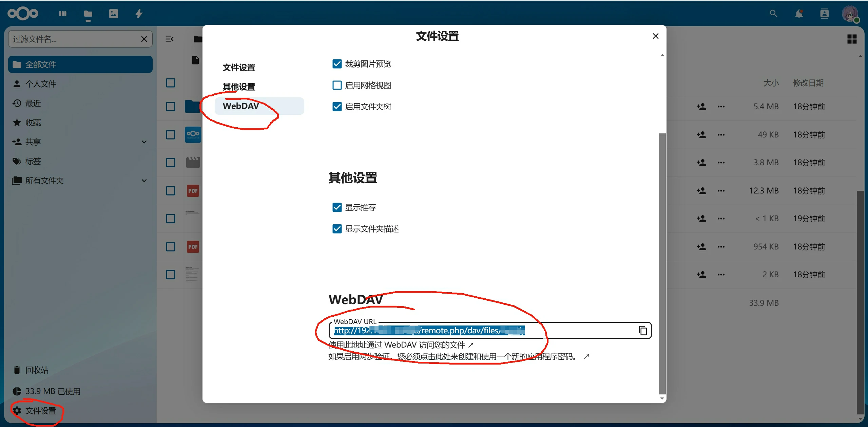Toggle the grid view icon
The image size is (868, 427).
(852, 39)
